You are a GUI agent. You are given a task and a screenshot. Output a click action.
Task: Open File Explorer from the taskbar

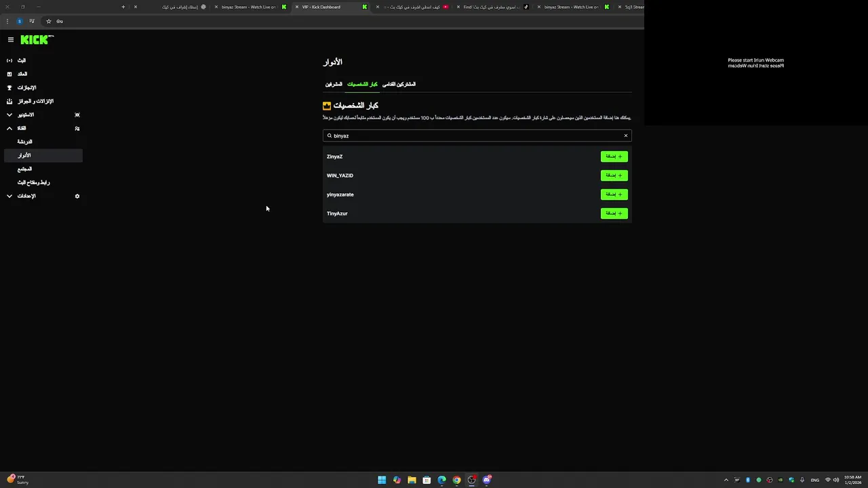[x=412, y=480]
